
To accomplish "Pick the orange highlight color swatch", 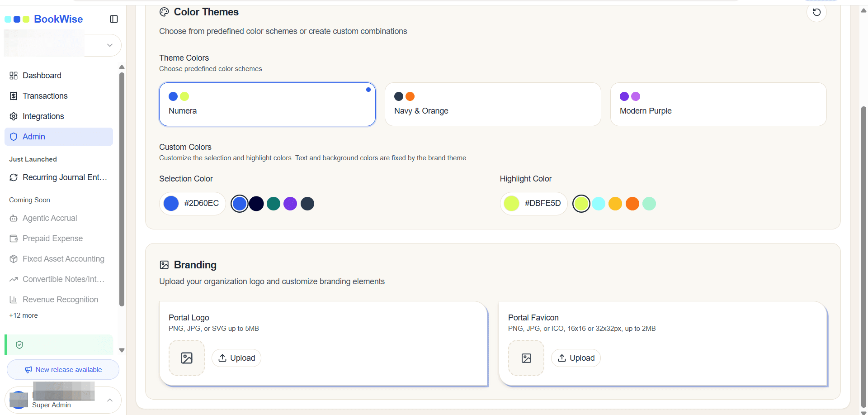I will pos(632,204).
